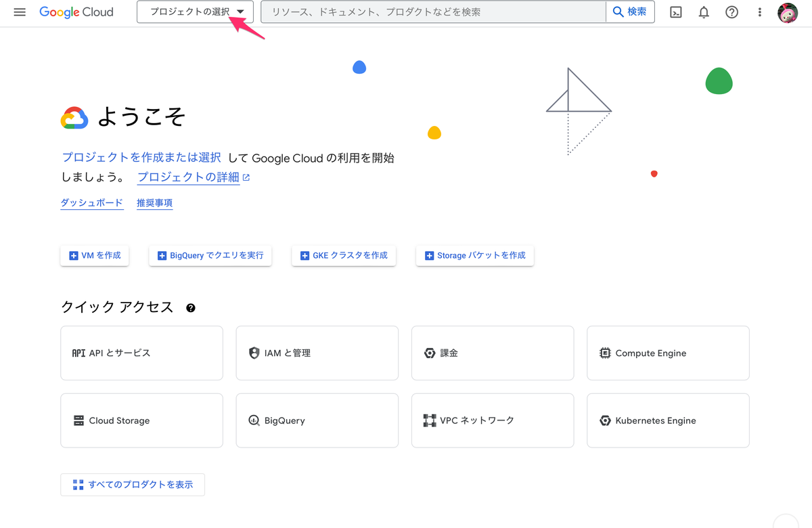Open the 課金 billing card
This screenshot has height=528, width=812.
(493, 353)
